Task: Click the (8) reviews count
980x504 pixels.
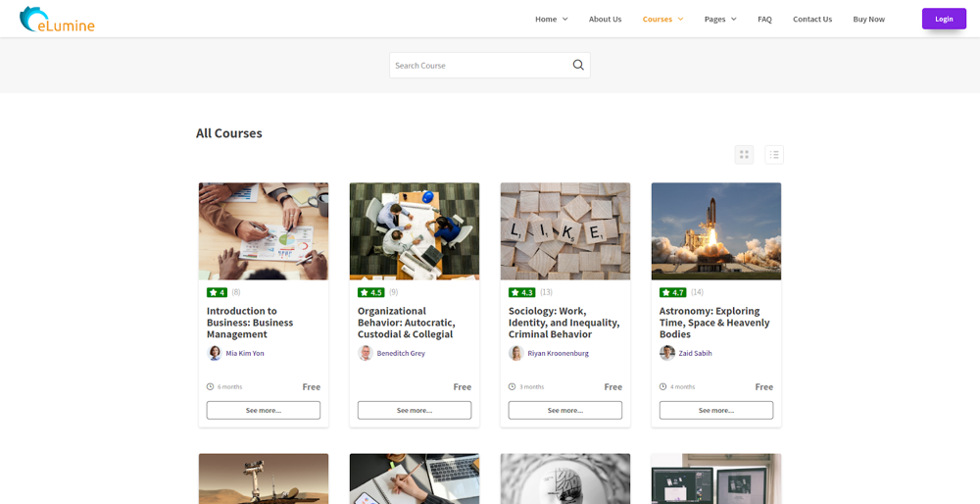Action: (236, 292)
